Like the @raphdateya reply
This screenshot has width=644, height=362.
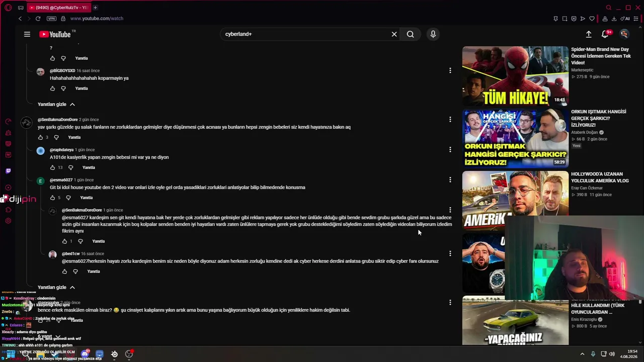point(52,167)
